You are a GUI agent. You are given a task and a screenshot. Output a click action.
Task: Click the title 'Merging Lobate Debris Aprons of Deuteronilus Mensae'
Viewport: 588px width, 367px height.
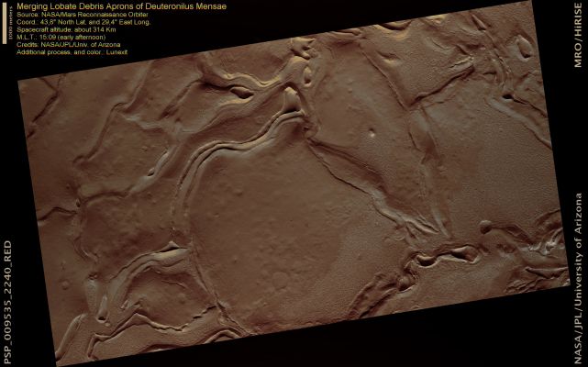[121, 6]
